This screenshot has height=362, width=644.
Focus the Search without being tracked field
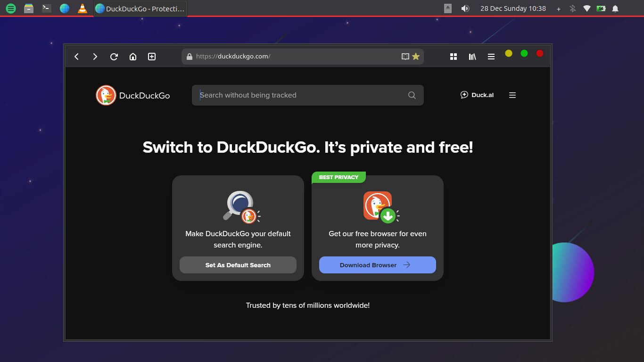tap(302, 95)
